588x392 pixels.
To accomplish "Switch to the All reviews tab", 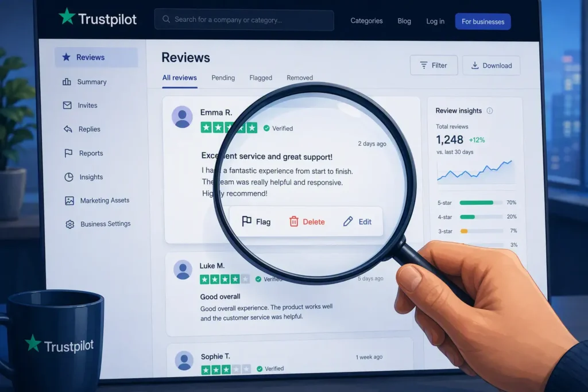I will (x=180, y=77).
